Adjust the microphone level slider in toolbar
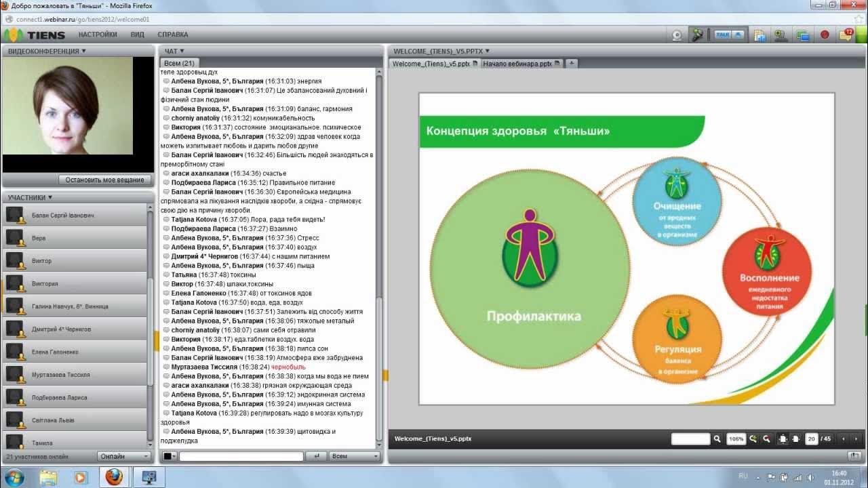The image size is (868, 488). click(707, 35)
